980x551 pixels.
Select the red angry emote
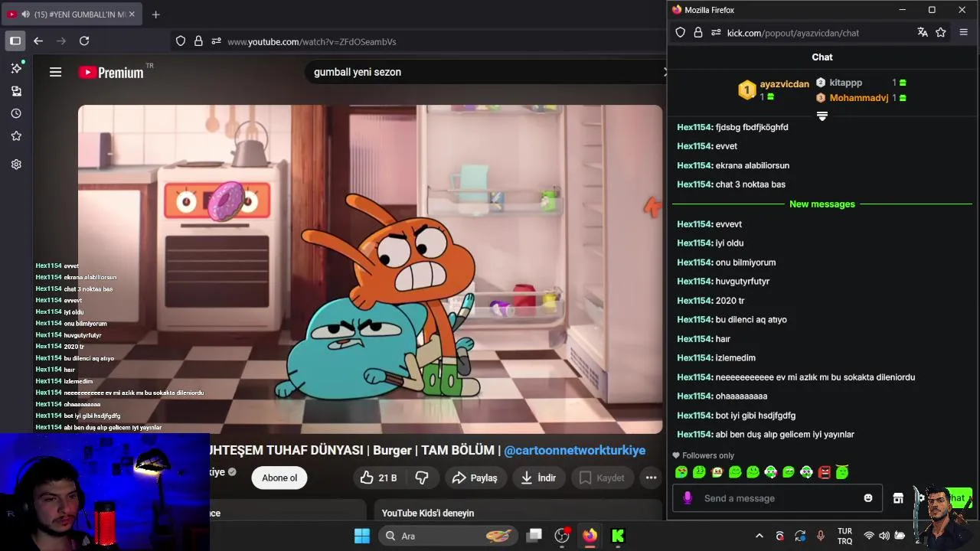click(x=825, y=472)
